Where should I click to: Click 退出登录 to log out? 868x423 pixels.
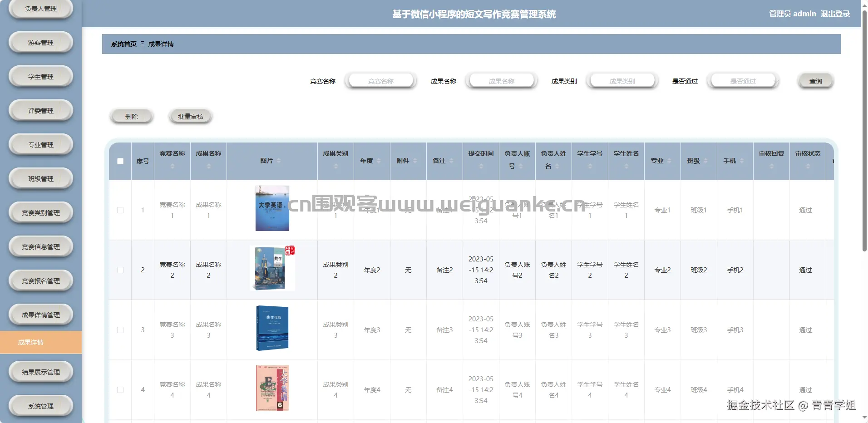click(x=835, y=14)
